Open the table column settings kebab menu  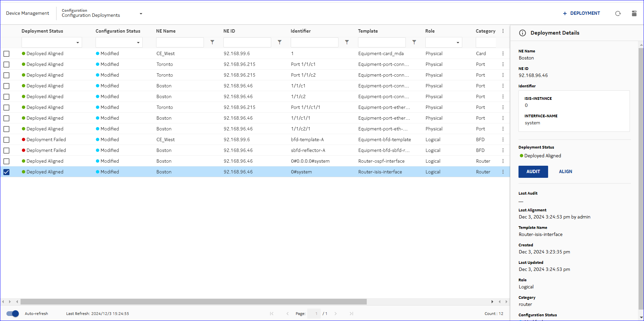click(503, 31)
